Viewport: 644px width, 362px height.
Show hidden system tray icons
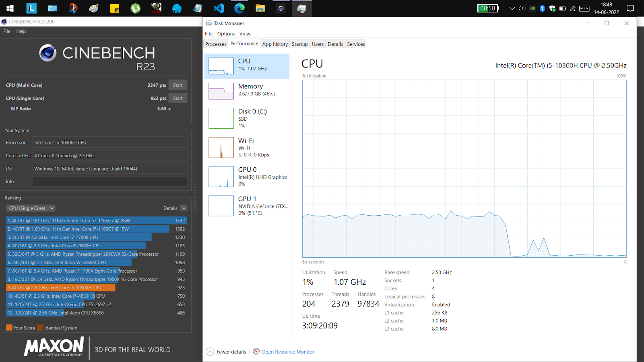(x=512, y=8)
